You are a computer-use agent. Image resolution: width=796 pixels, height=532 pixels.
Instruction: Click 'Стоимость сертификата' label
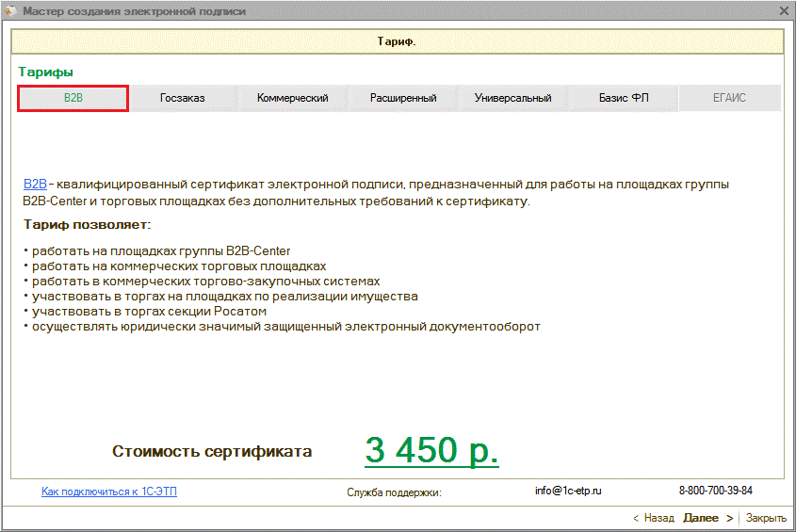tap(212, 451)
